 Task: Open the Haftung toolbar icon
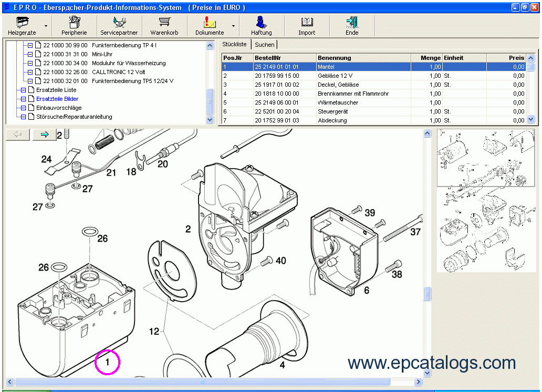(x=262, y=26)
